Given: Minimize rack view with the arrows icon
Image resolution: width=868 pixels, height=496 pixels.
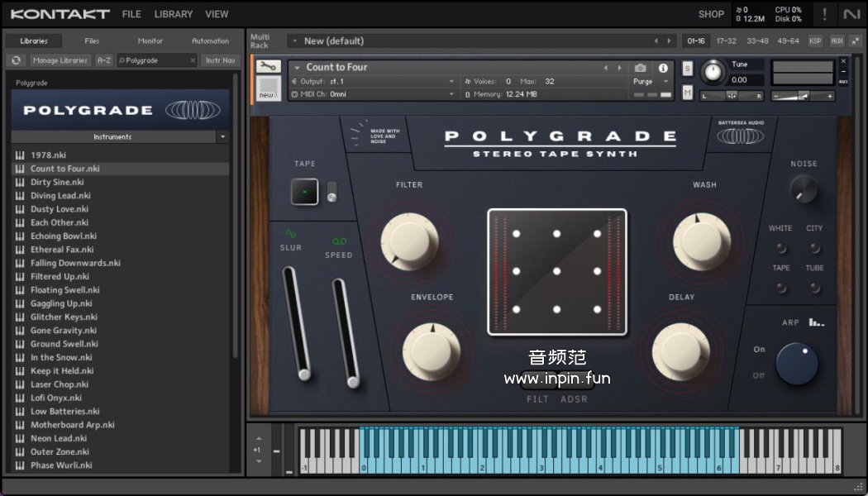Looking at the screenshot, I should tap(854, 41).
